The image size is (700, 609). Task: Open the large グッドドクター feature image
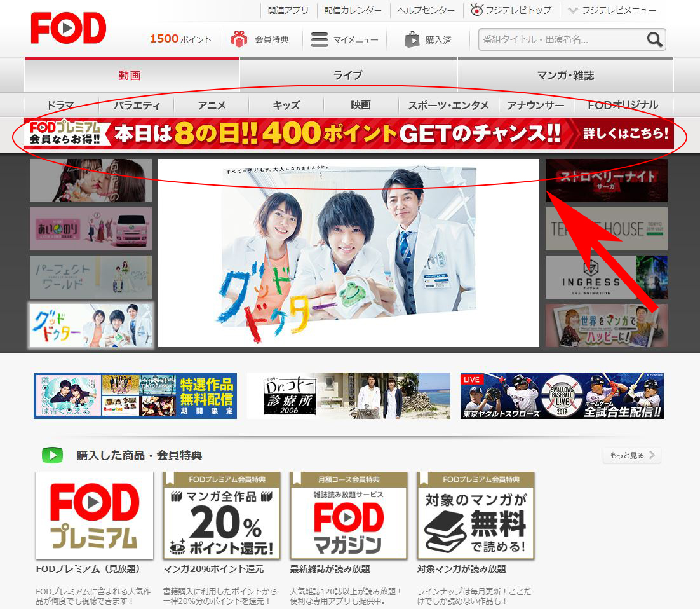coord(349,253)
